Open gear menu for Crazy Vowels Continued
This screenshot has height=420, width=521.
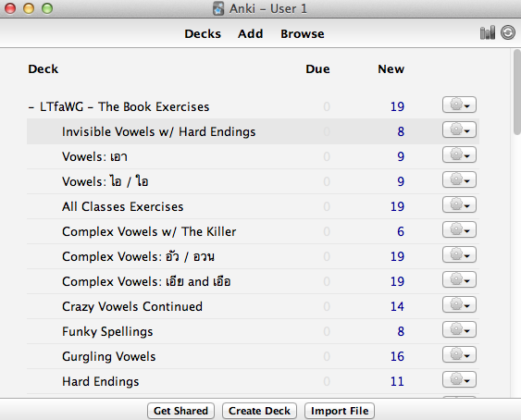[x=459, y=304]
